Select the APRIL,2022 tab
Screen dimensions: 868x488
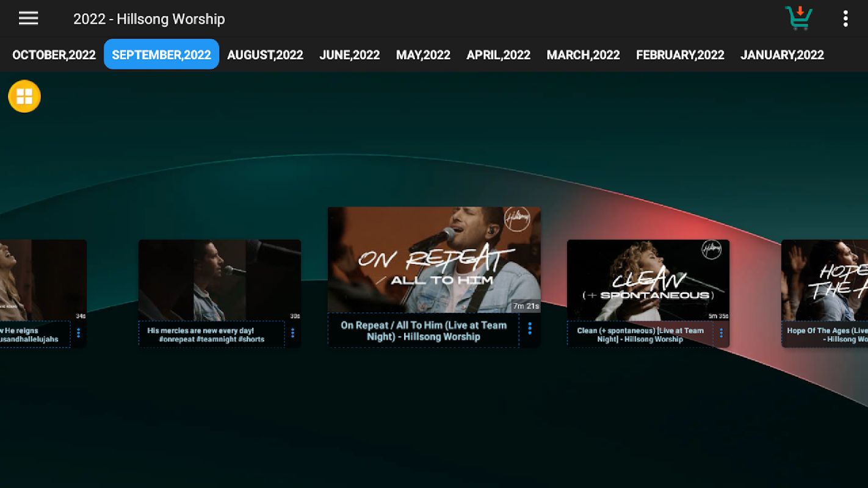[x=498, y=55]
